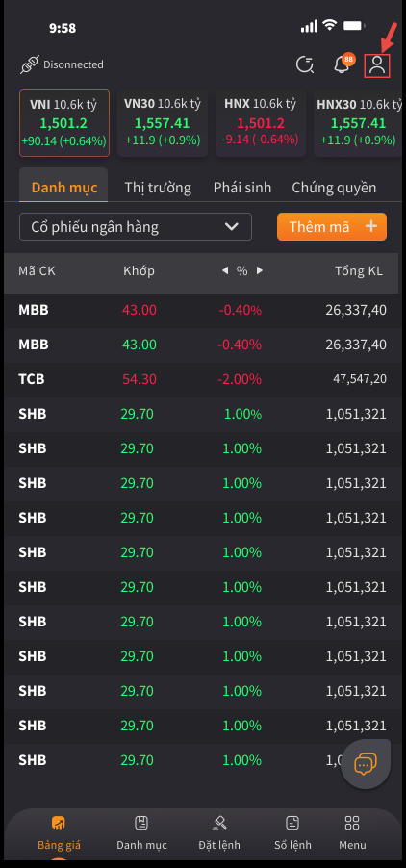Click the right arrow beside % column
This screenshot has height=868, width=406.
pyautogui.click(x=260, y=270)
